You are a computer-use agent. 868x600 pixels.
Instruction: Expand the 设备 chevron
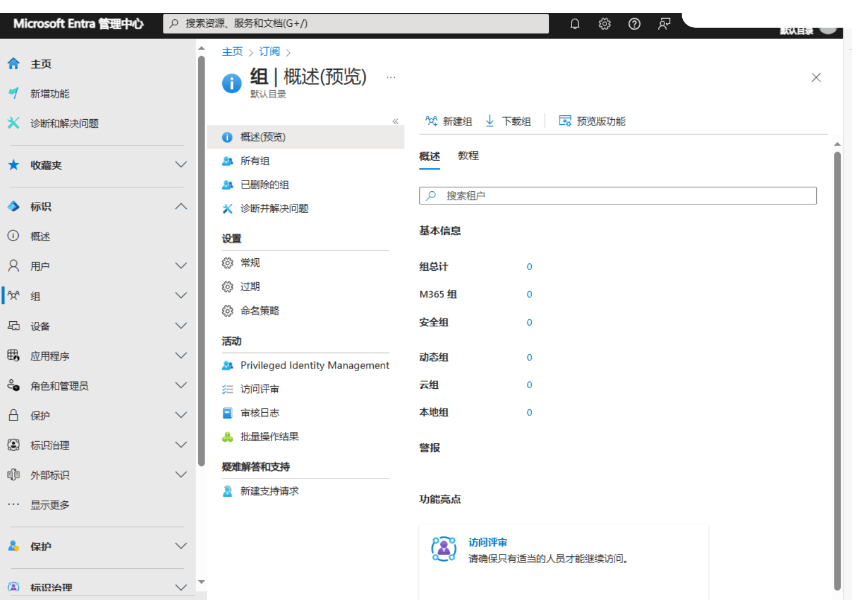tap(181, 326)
